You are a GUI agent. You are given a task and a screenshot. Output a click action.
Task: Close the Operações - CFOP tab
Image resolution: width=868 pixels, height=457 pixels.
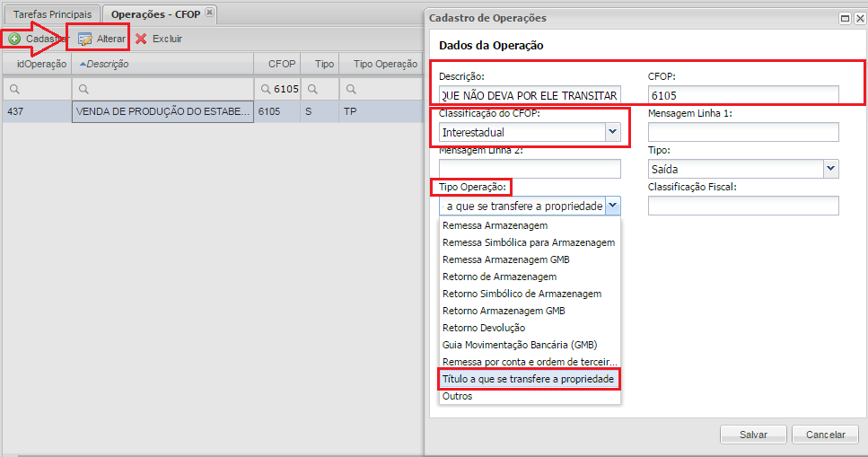coord(209,13)
